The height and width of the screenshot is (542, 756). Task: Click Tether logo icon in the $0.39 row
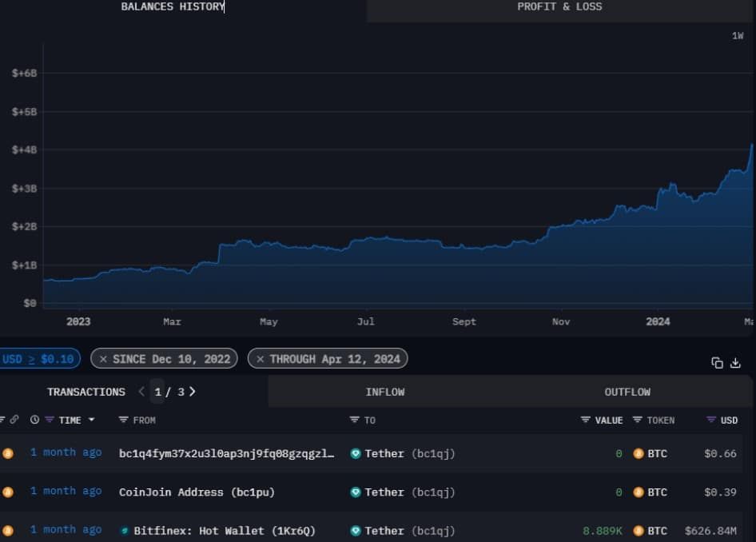356,492
